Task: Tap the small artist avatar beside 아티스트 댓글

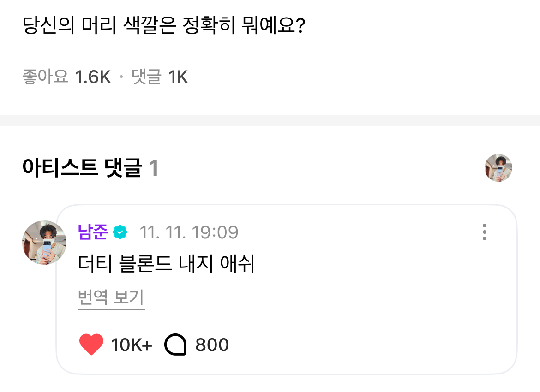Action: click(498, 168)
